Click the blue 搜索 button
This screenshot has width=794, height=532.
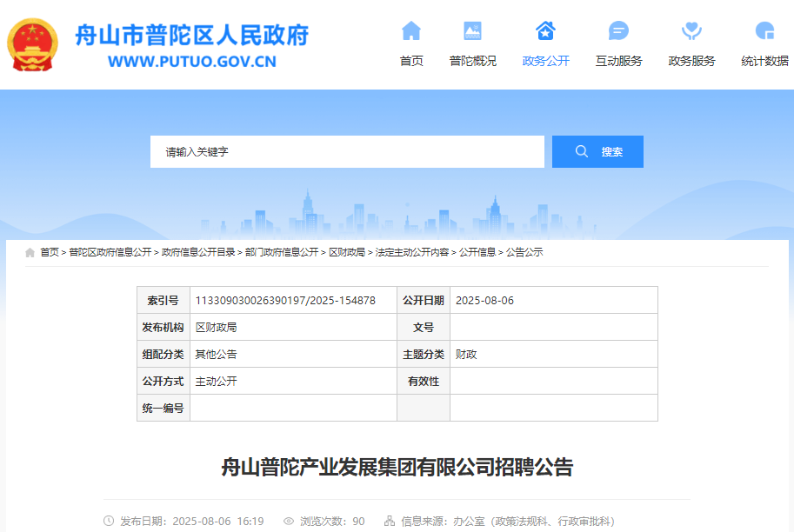[x=597, y=151]
